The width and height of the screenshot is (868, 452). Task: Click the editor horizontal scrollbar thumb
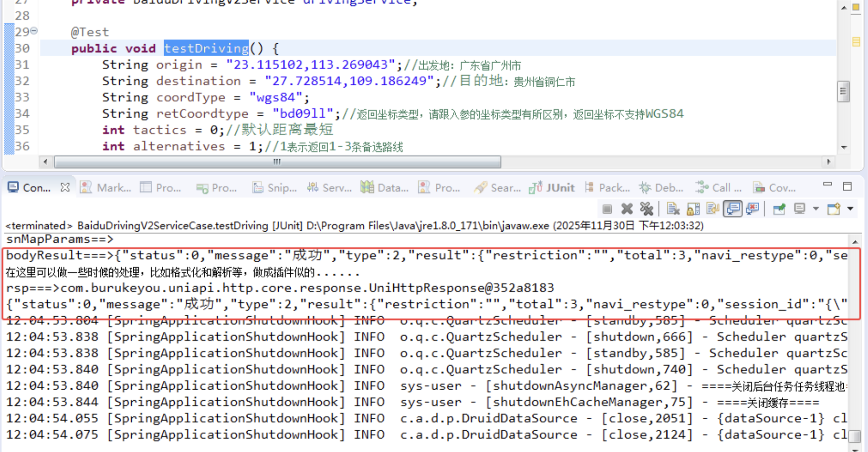tap(277, 162)
